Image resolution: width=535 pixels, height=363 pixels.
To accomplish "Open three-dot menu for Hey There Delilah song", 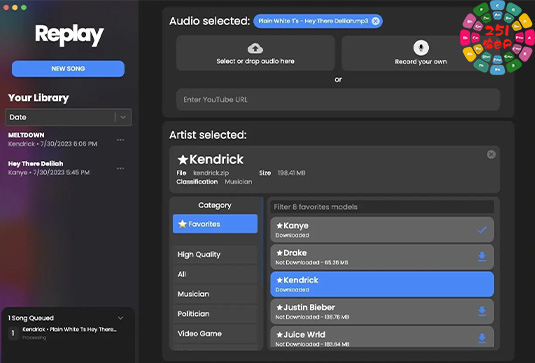I will (120, 169).
